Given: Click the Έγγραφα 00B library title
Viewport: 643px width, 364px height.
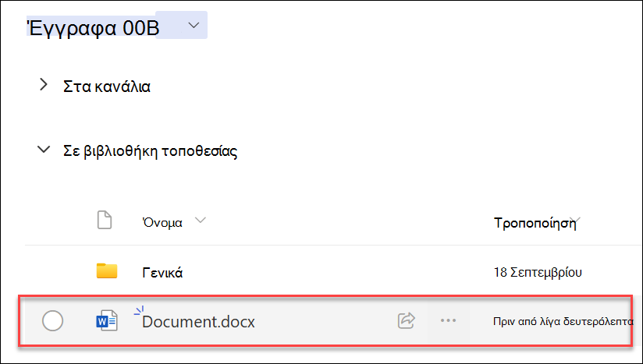Looking at the screenshot, I should coord(93,28).
